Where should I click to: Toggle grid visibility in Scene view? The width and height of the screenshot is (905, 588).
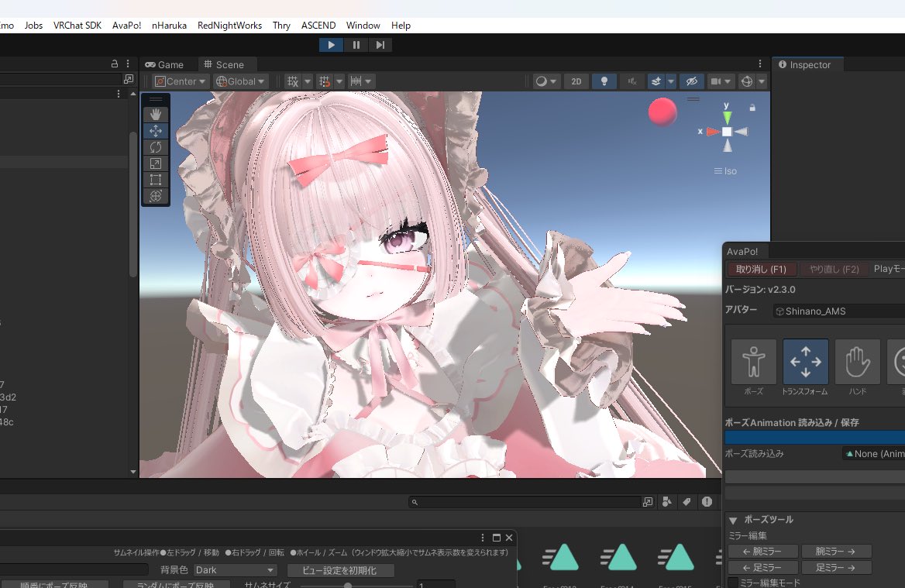point(293,81)
